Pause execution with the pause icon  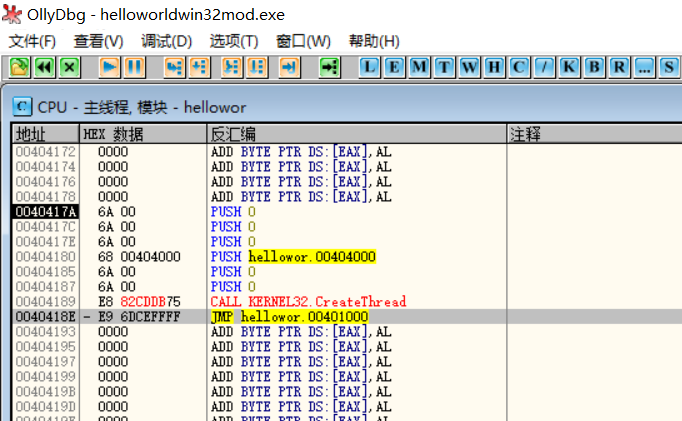point(134,67)
